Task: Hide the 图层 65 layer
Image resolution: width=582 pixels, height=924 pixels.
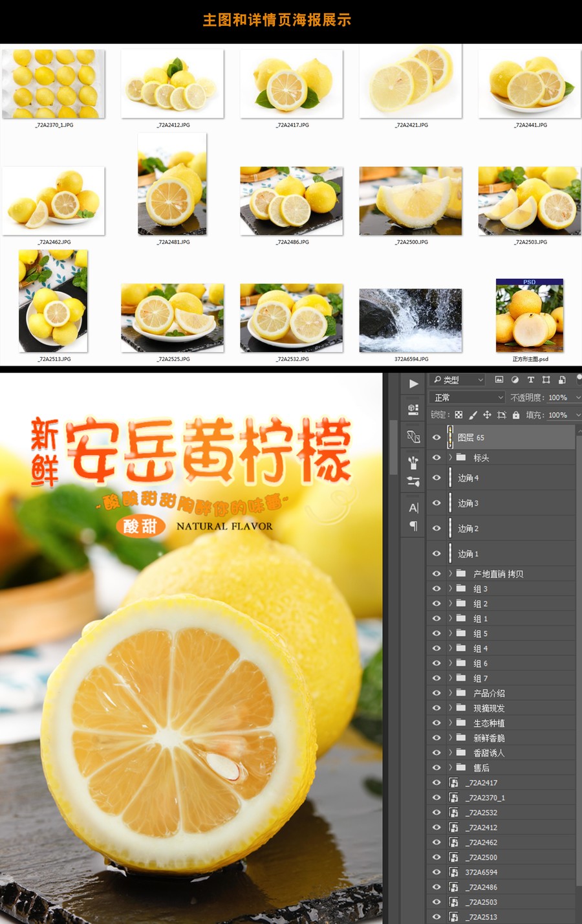Action: tap(436, 437)
